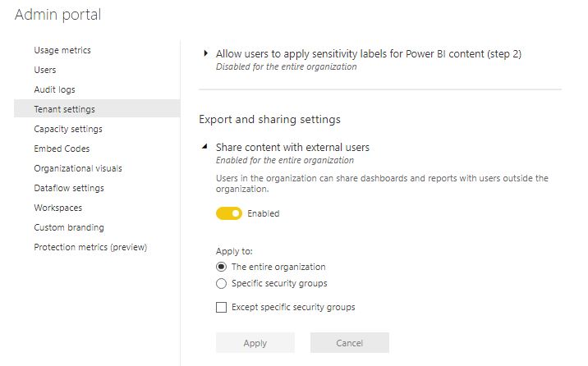Image resolution: width=588 pixels, height=366 pixels.
Task: Open the Audit logs page
Action: point(54,89)
